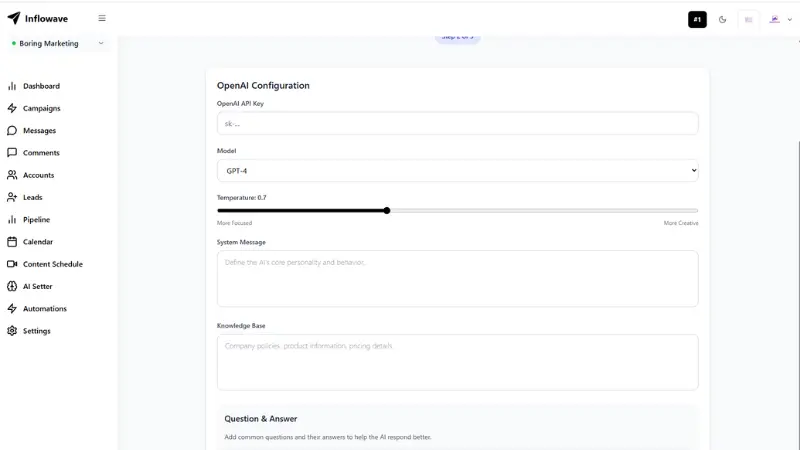Click the OpenAI Configuration heading
The width and height of the screenshot is (800, 450).
[x=263, y=86]
